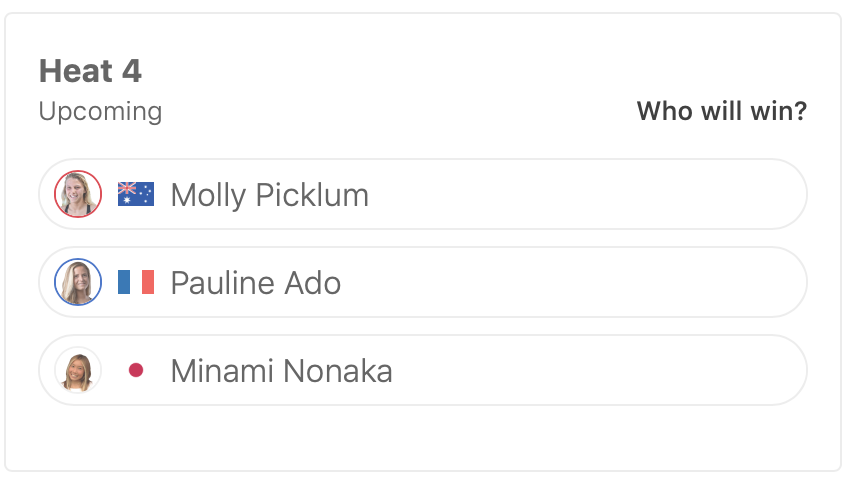Click the Australian flag icon
The height and width of the screenshot is (480, 852).
coord(136,194)
